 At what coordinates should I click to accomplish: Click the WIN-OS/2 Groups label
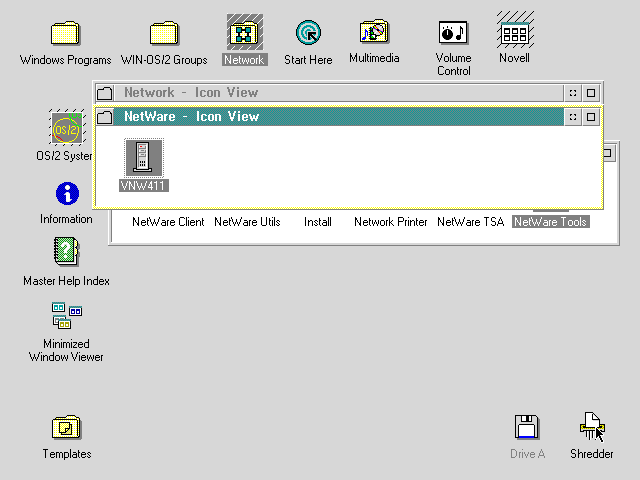coord(164,60)
